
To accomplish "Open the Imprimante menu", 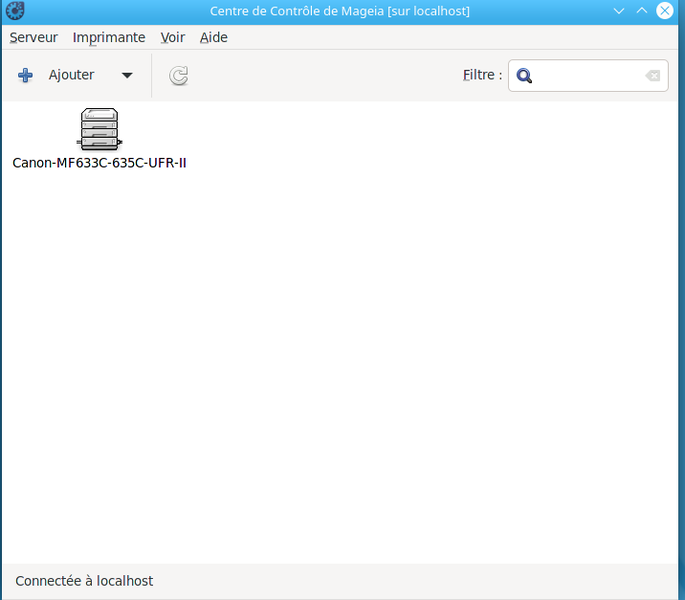I will tap(109, 38).
